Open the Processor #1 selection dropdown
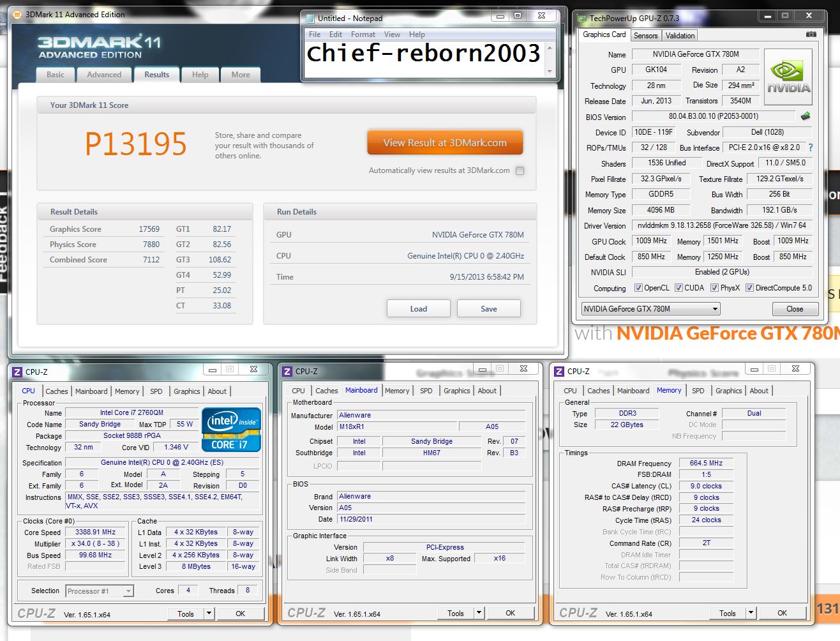The image size is (840, 641). coord(100,591)
